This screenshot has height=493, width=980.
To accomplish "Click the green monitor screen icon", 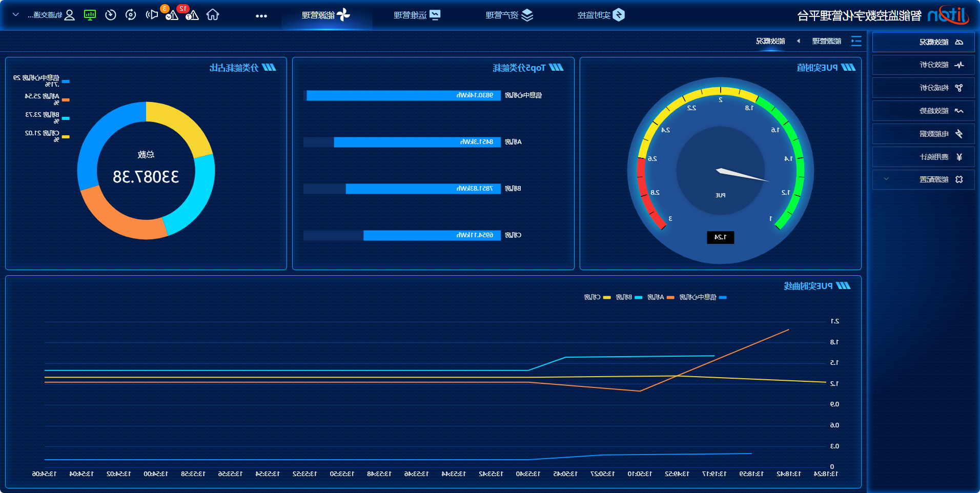I will pos(90,15).
